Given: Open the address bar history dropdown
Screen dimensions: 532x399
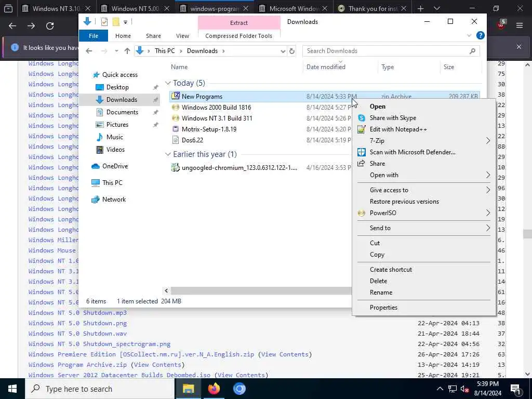Looking at the screenshot, I should point(283,51).
